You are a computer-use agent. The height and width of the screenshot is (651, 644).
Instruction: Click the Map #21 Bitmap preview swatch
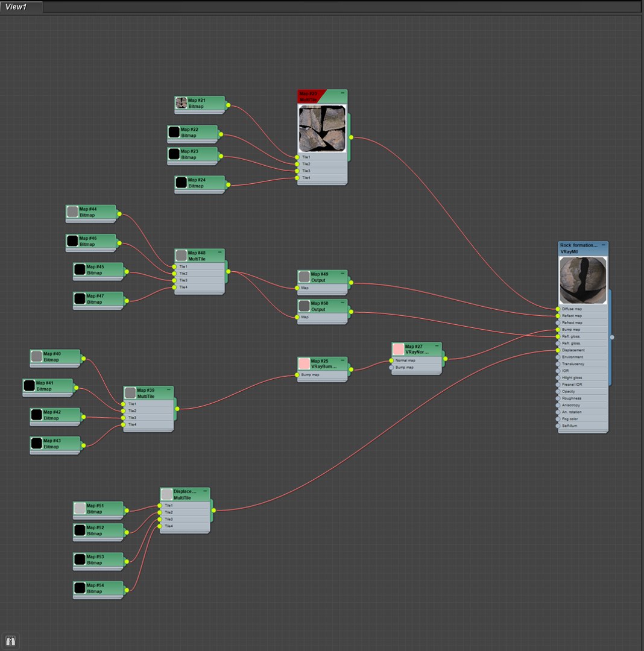(182, 103)
